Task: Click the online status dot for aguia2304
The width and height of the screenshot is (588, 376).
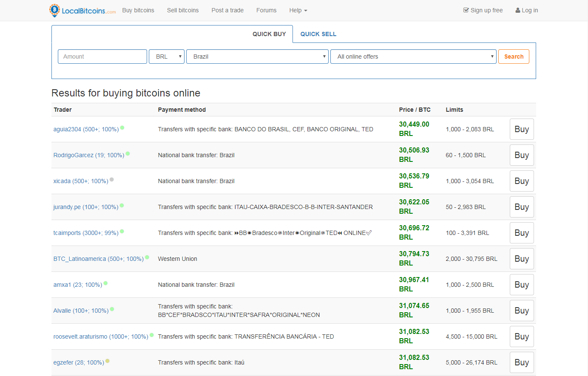Action: click(x=122, y=127)
